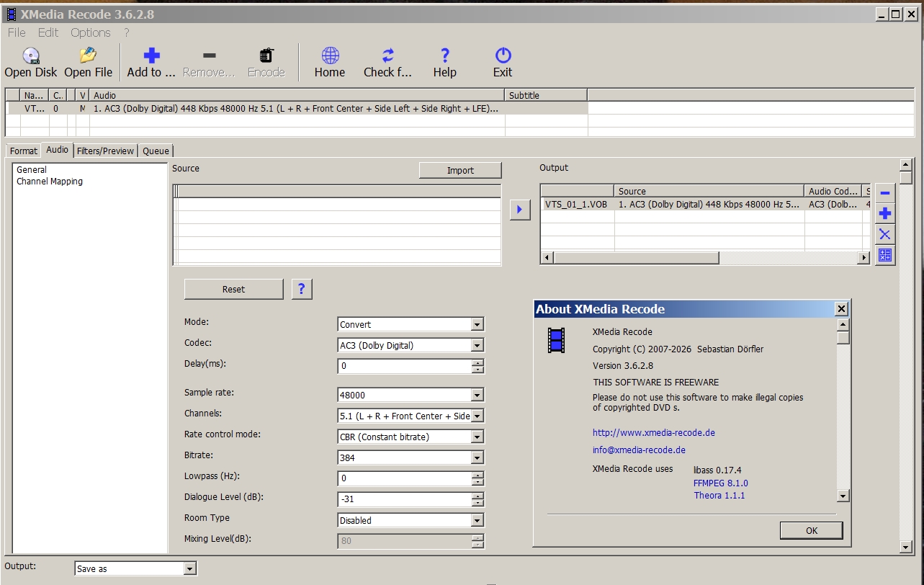
Task: Open the Queue tab
Action: (156, 151)
